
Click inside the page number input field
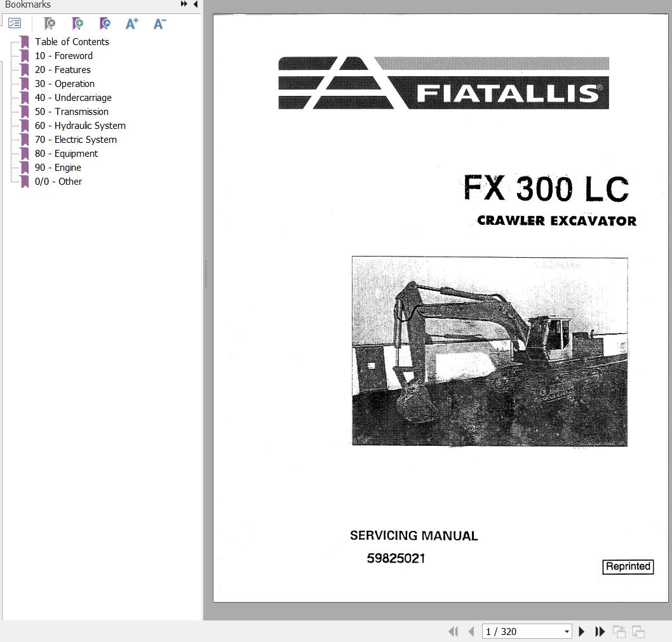514,631
